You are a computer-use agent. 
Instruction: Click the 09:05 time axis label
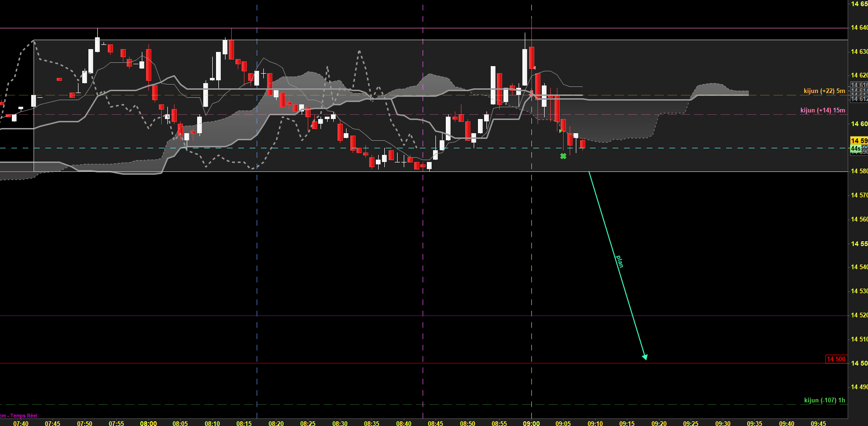point(563,423)
